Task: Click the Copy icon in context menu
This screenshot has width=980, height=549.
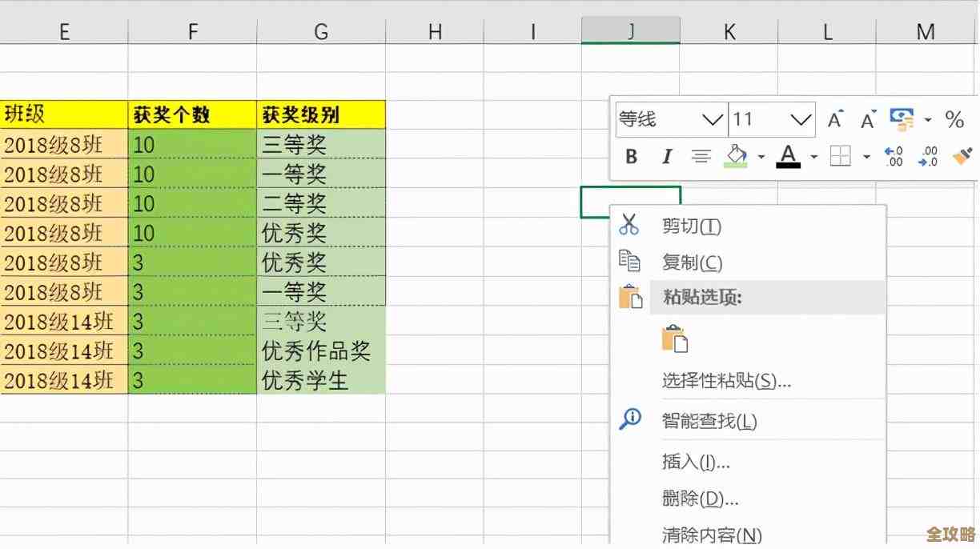Action: click(x=630, y=262)
